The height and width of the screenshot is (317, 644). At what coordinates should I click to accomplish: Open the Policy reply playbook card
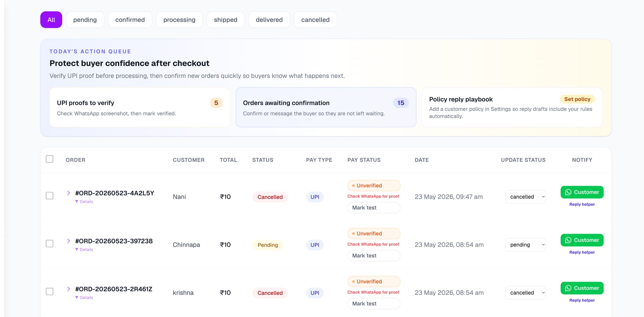point(512,107)
